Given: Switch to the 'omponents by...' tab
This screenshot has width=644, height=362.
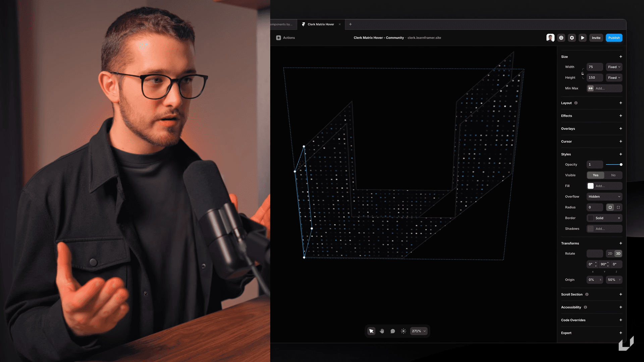Looking at the screenshot, I should click(282, 24).
